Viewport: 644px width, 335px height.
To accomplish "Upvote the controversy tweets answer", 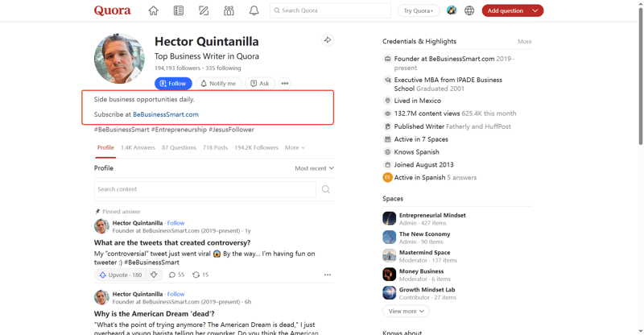I will tap(121, 275).
